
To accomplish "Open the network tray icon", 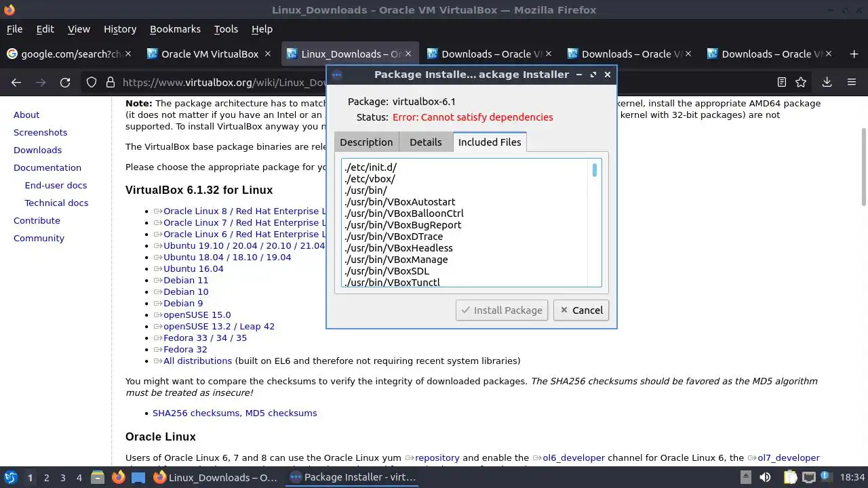I will coord(808,477).
